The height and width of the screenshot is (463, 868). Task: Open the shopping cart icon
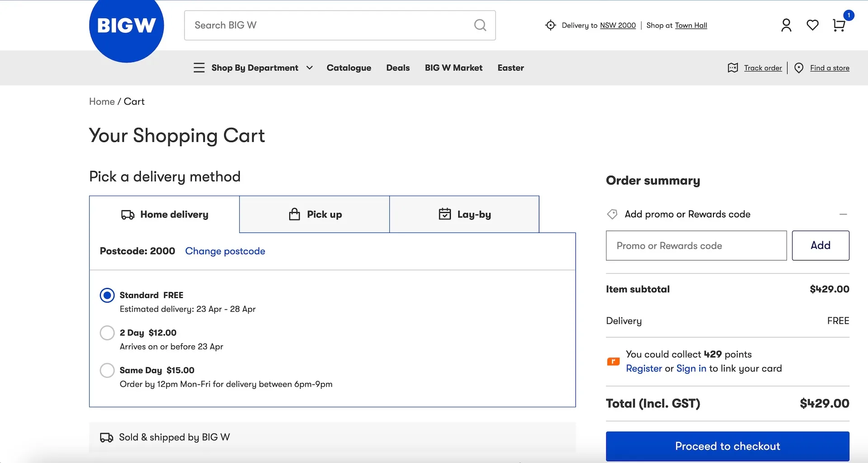click(839, 25)
